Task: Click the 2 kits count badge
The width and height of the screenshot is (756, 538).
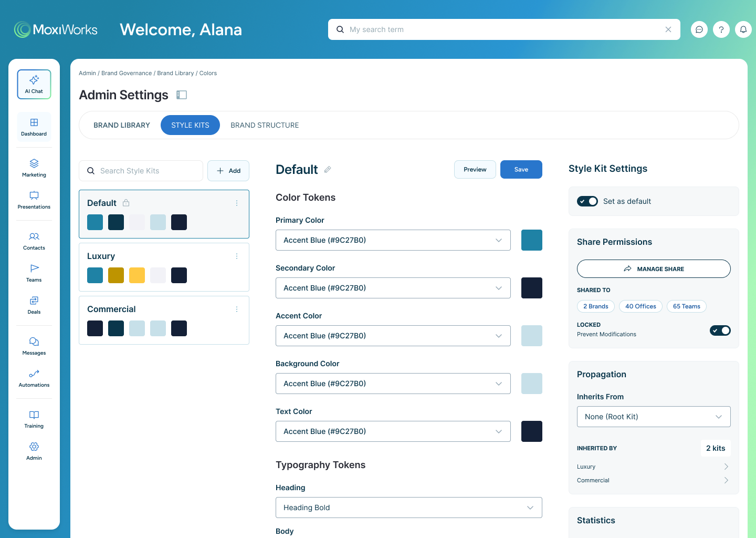Action: (x=716, y=448)
